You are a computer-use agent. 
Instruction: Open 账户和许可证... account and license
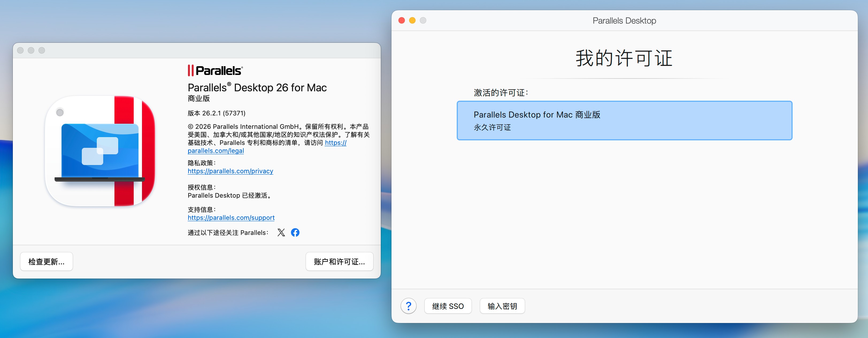[339, 261]
